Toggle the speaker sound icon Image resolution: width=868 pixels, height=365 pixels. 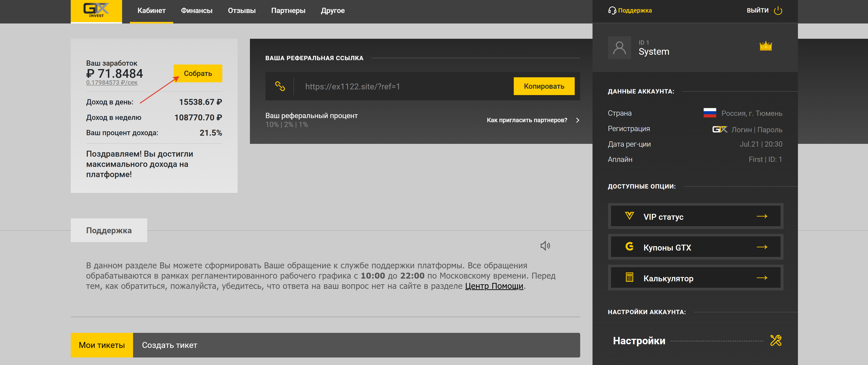tap(545, 246)
